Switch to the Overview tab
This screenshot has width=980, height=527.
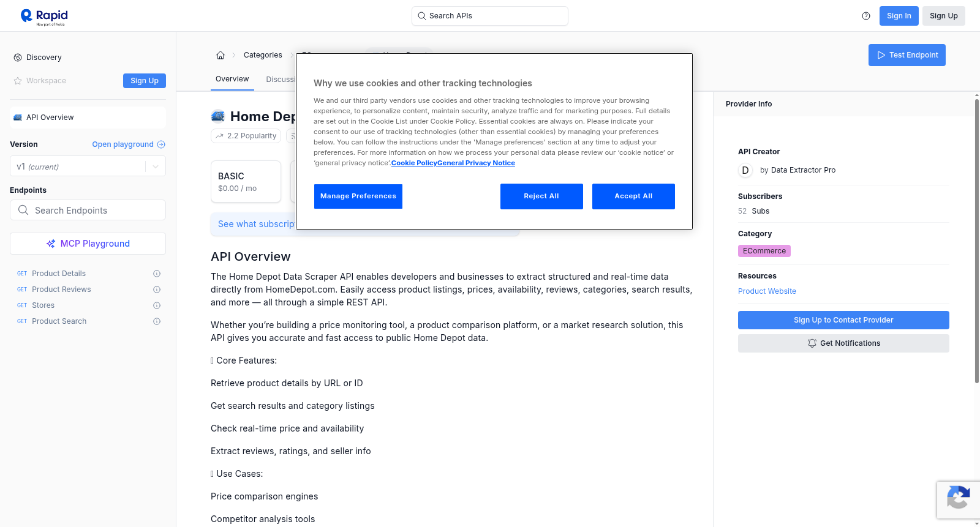tap(232, 79)
